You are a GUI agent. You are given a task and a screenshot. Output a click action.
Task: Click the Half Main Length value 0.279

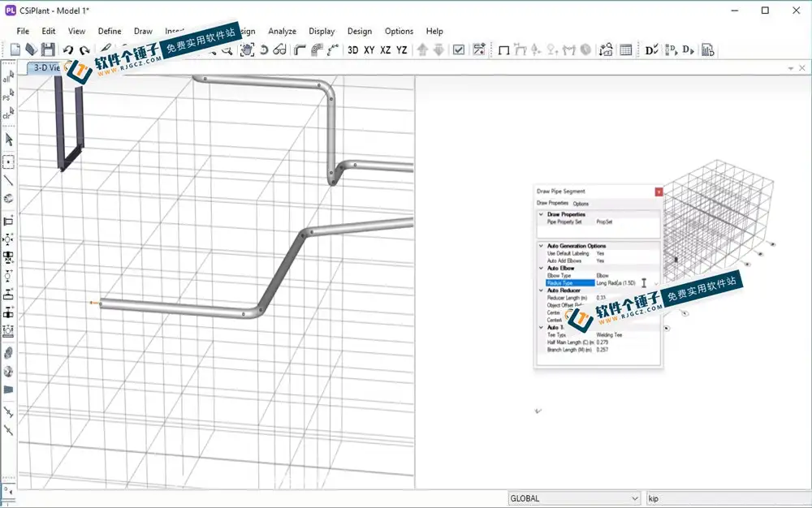click(x=603, y=342)
